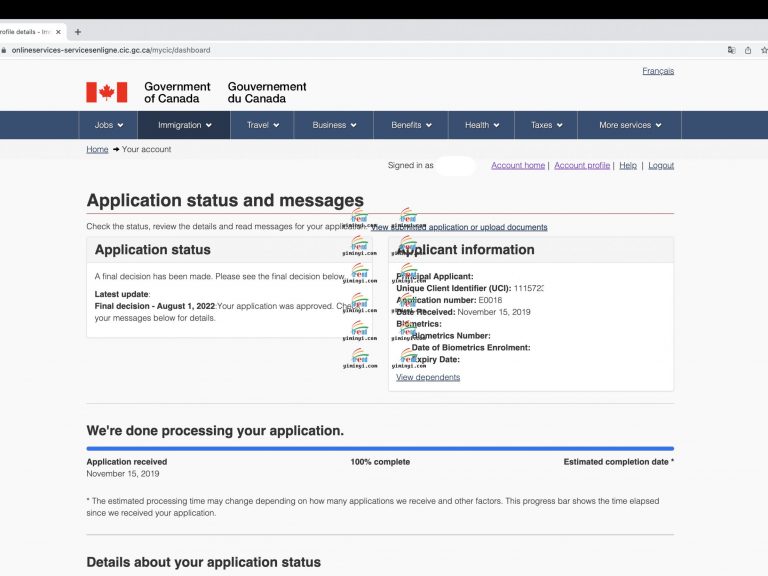Click the translate page icon in address bar
The image size is (768, 576).
coord(731,50)
